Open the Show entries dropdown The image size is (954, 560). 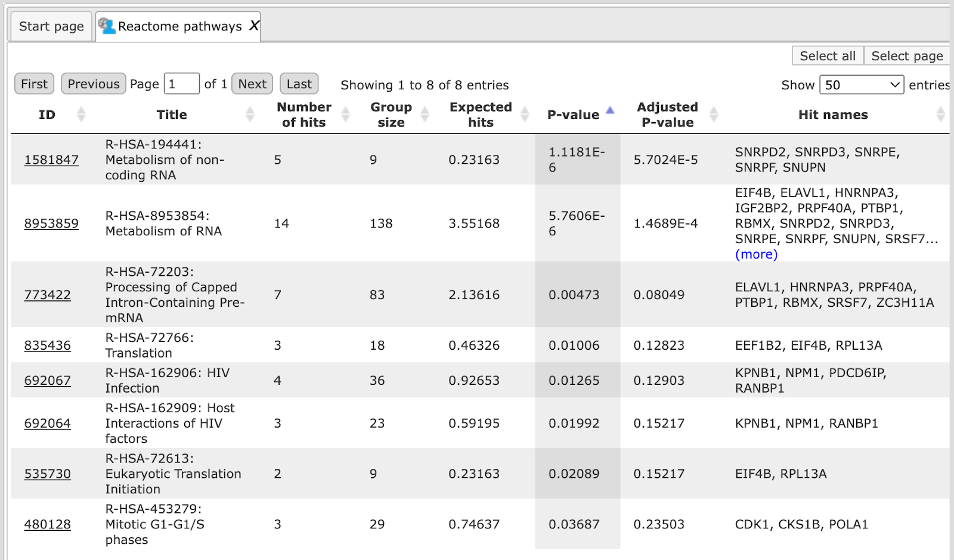862,85
